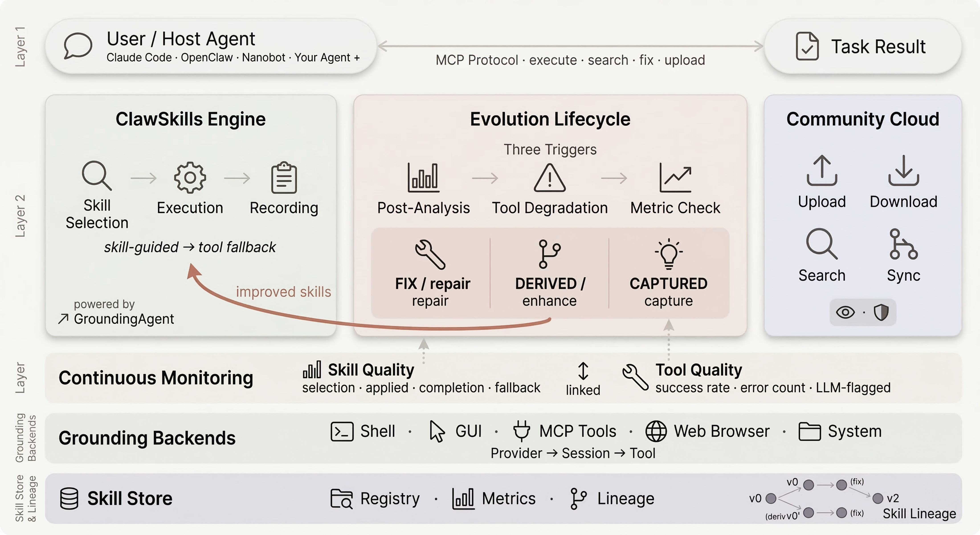Screen dimensions: 980x535
Task: Click the Execution gear icon in ClawSkills Engine
Action: click(x=190, y=176)
